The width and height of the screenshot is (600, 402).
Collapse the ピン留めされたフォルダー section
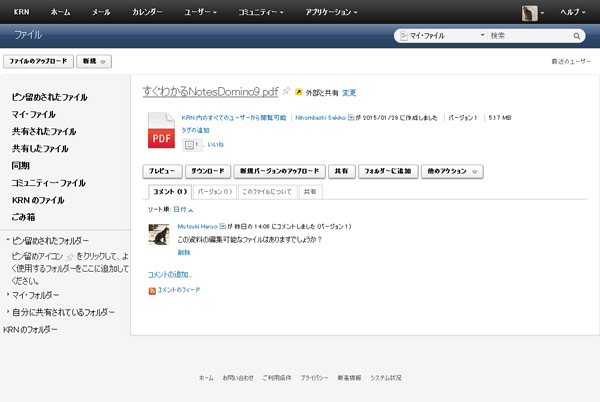(x=6, y=241)
